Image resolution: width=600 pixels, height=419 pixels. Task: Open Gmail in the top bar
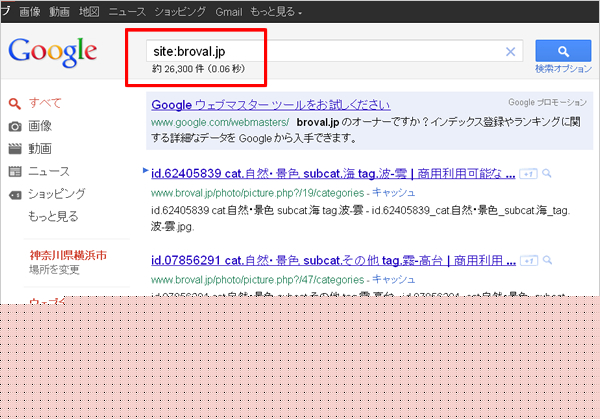(229, 12)
